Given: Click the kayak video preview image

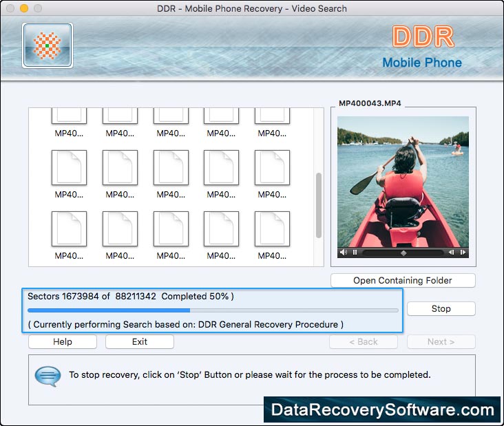Looking at the screenshot, I should (403, 182).
